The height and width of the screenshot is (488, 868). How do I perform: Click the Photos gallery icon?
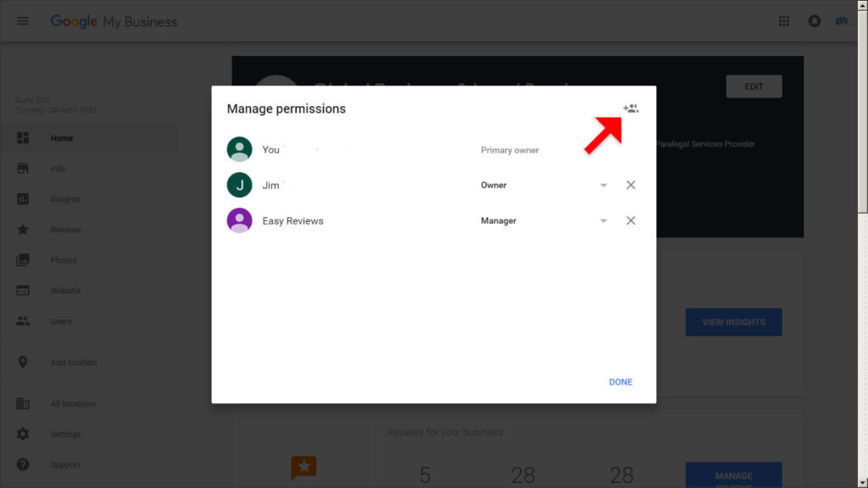[23, 259]
